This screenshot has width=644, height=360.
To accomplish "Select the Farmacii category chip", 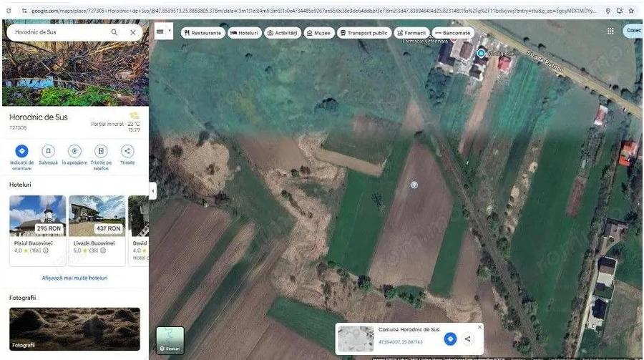I will [411, 33].
